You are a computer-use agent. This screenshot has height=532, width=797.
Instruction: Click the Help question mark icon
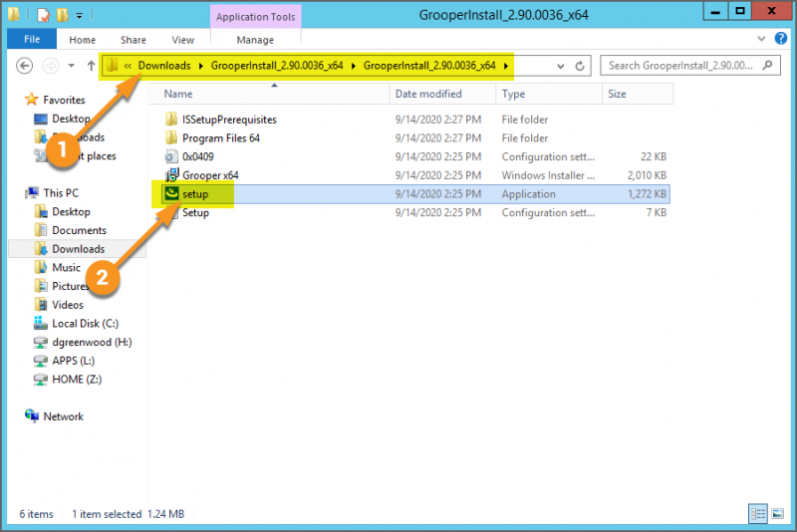(x=781, y=38)
